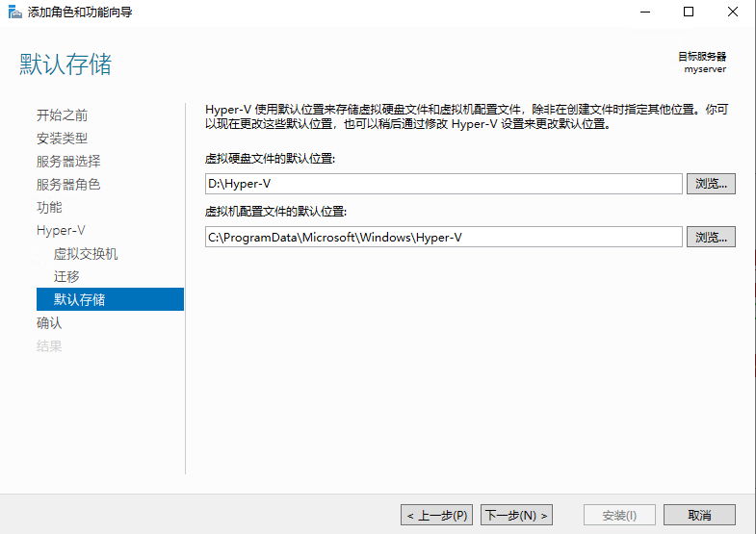Select the highlighted 默认存储 step

(110, 299)
